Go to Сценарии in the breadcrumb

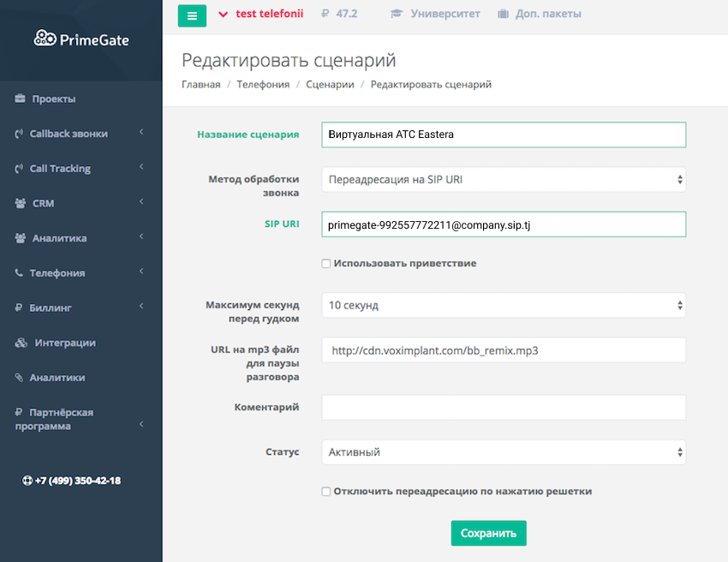[330, 85]
